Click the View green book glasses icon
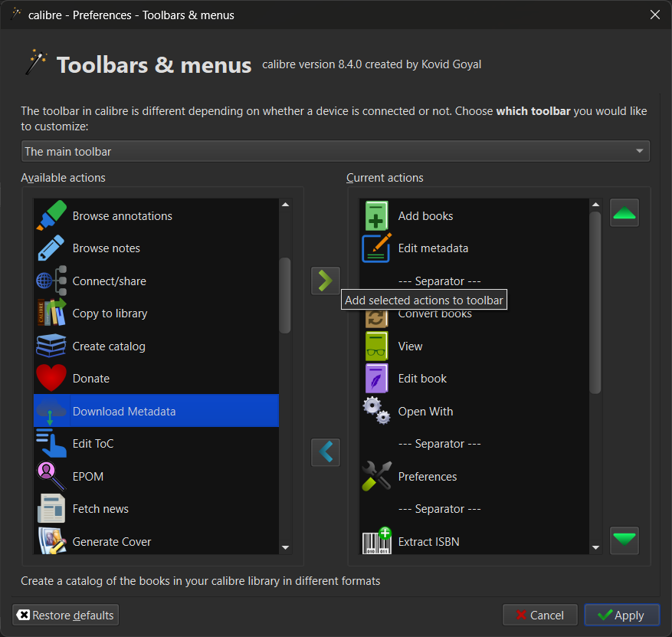Screen dimensions: 672x637 point(377,346)
